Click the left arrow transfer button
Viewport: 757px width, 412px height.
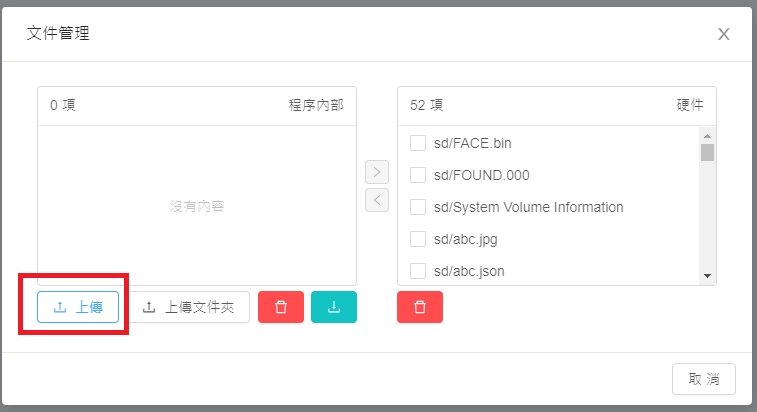coord(377,200)
